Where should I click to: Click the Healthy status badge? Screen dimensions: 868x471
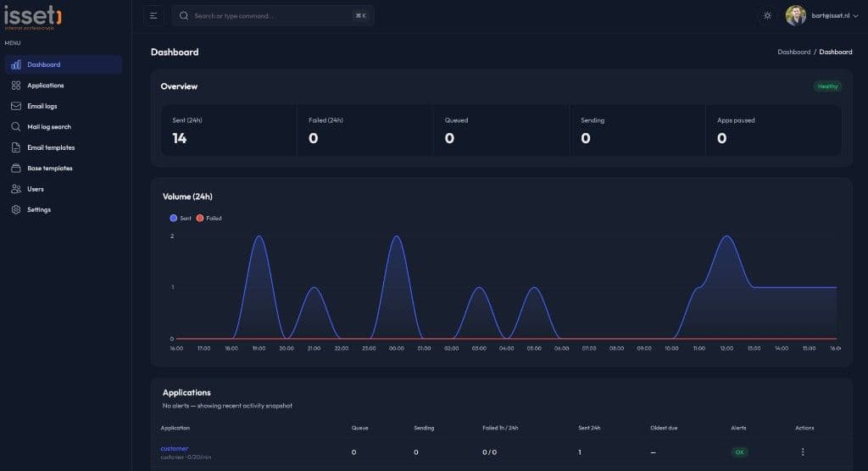(827, 86)
